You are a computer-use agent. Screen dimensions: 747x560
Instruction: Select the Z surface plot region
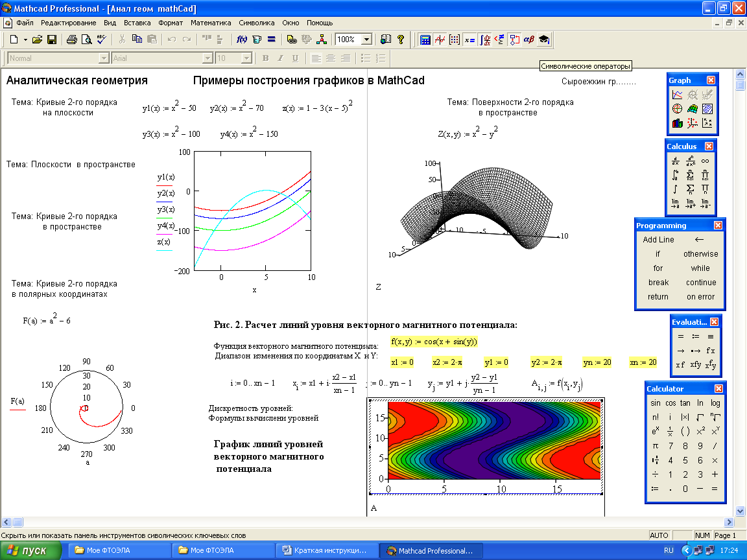click(477, 209)
